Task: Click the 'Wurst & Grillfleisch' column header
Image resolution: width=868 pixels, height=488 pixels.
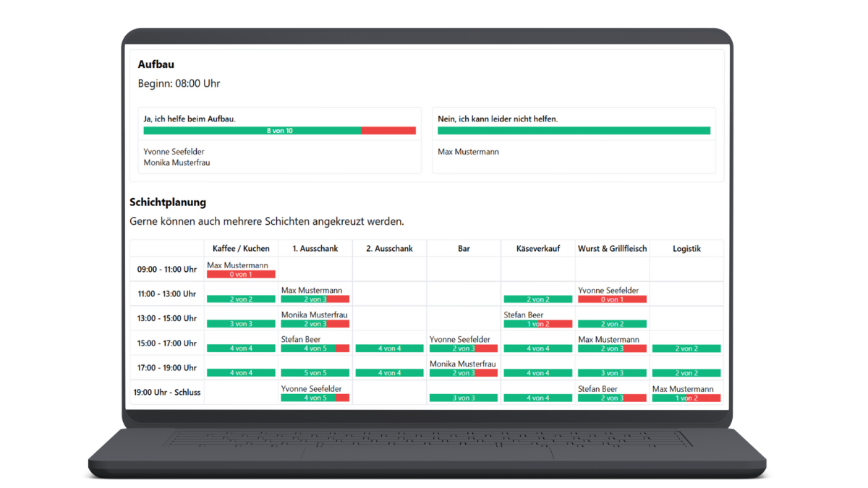Action: (x=612, y=249)
